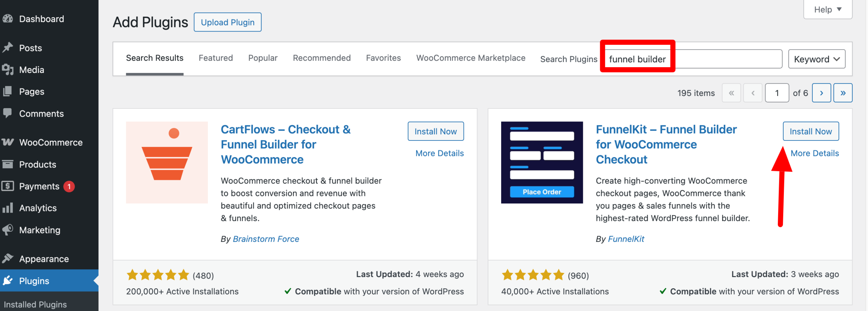Click "Last Updated: 4 weeks ago" text
This screenshot has height=311, width=868.
[x=410, y=274]
